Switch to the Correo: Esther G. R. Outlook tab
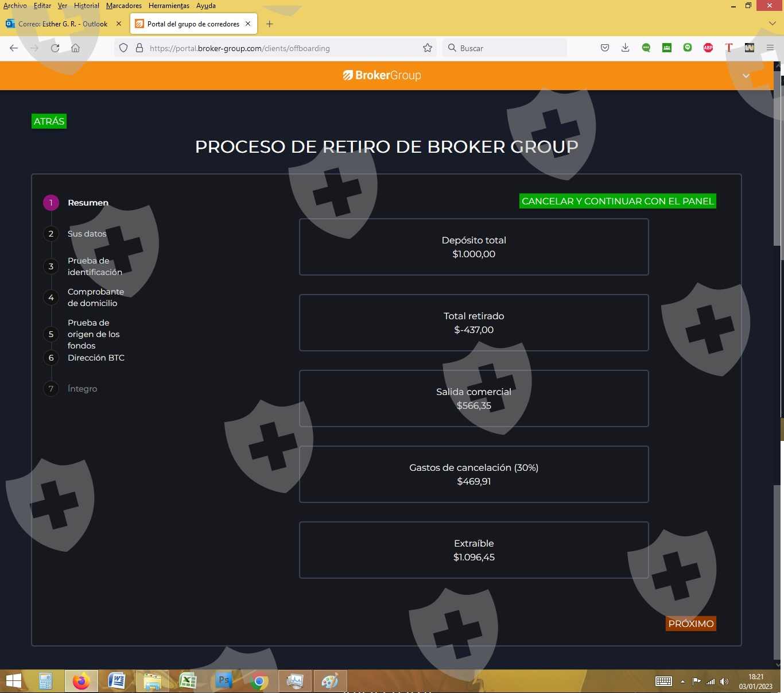 [x=63, y=24]
